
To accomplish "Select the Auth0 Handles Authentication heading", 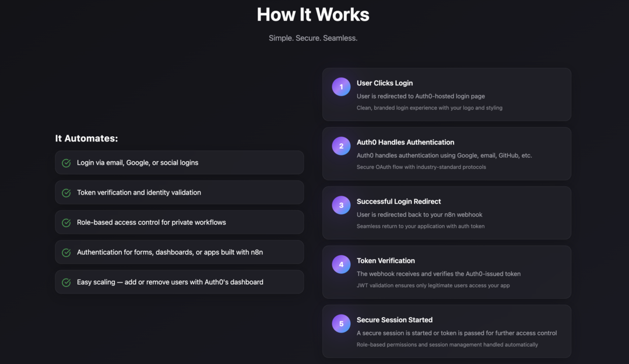I will click(x=405, y=142).
